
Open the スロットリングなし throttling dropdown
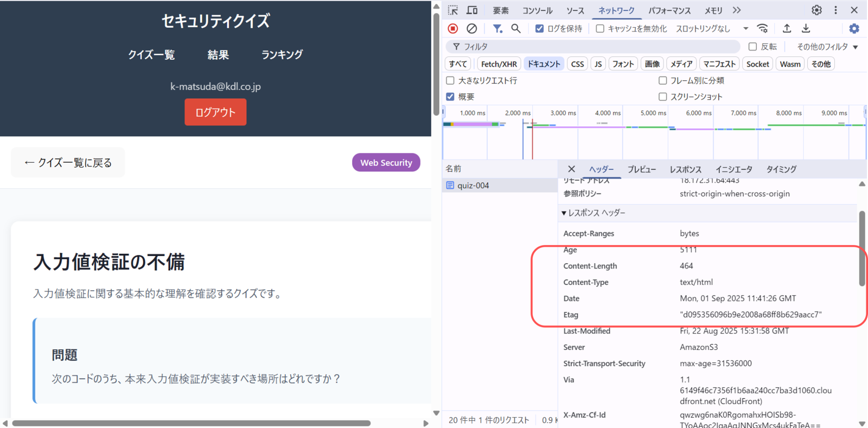pyautogui.click(x=712, y=29)
